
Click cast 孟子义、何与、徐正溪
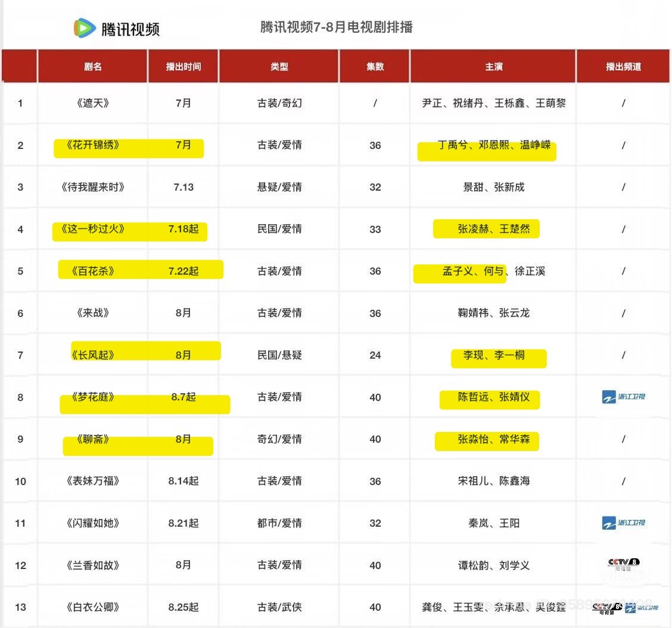tap(494, 271)
